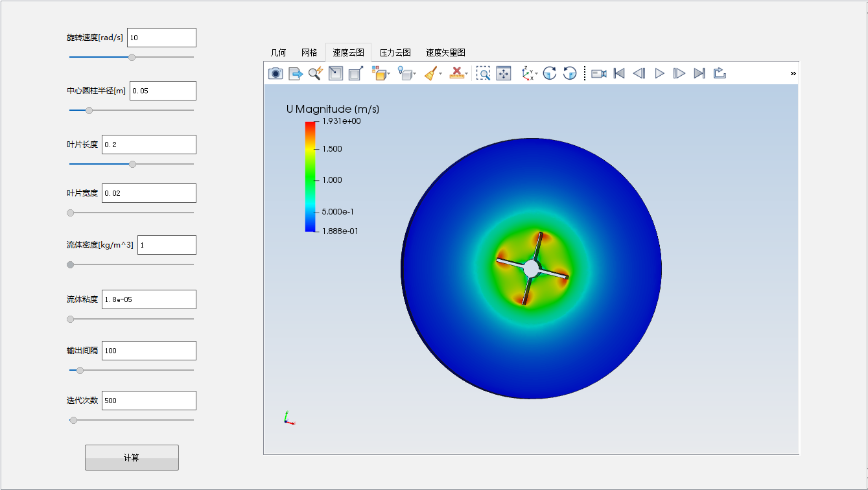Open the ruler with red X dropdown

point(459,73)
